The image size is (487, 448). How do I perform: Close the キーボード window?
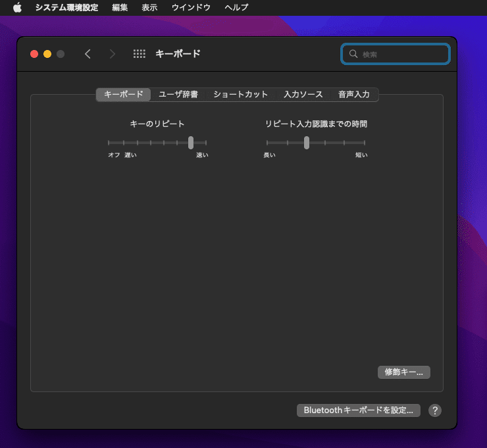tap(34, 54)
